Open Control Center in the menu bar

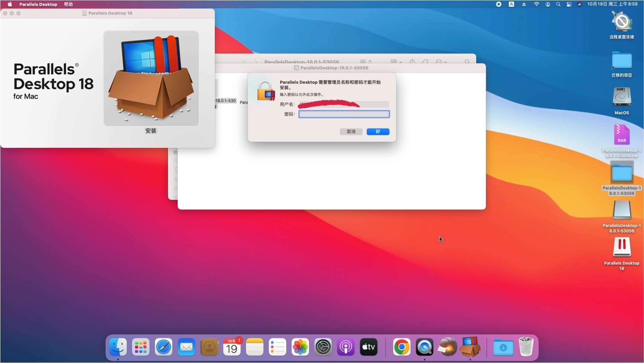point(569,4)
